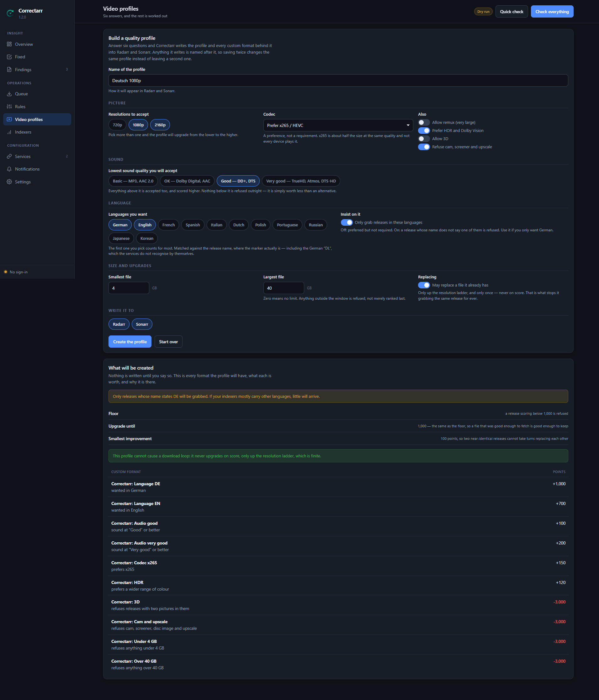Enable Allow remux toggle
This screenshot has height=700, width=599.
424,122
